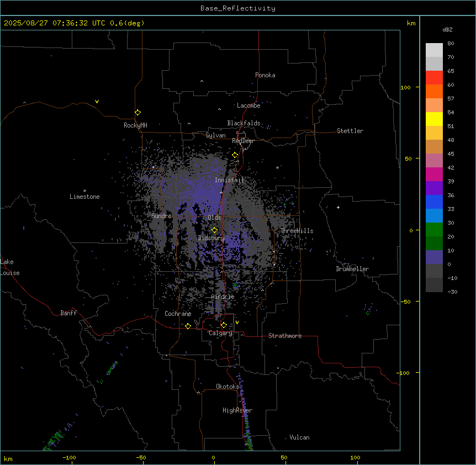476x465 pixels.
Task: Click the yellow diamond marker near RockyMH
Action: (x=137, y=113)
